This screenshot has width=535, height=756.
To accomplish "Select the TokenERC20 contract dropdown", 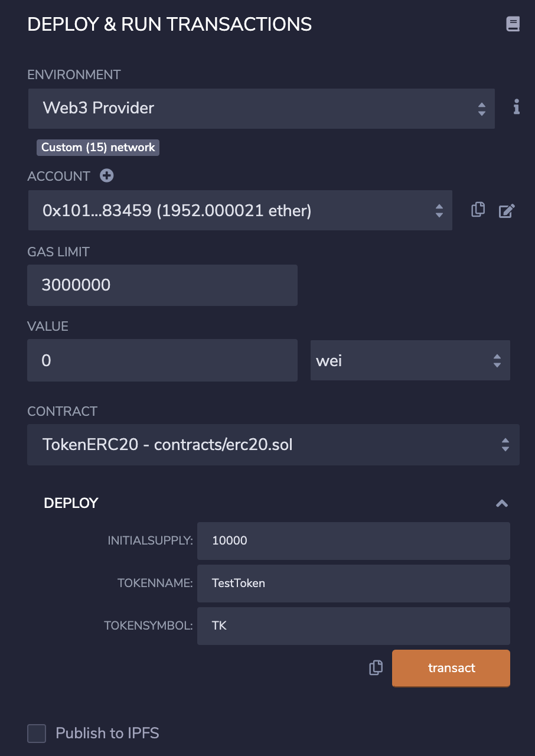I will pyautogui.click(x=273, y=444).
